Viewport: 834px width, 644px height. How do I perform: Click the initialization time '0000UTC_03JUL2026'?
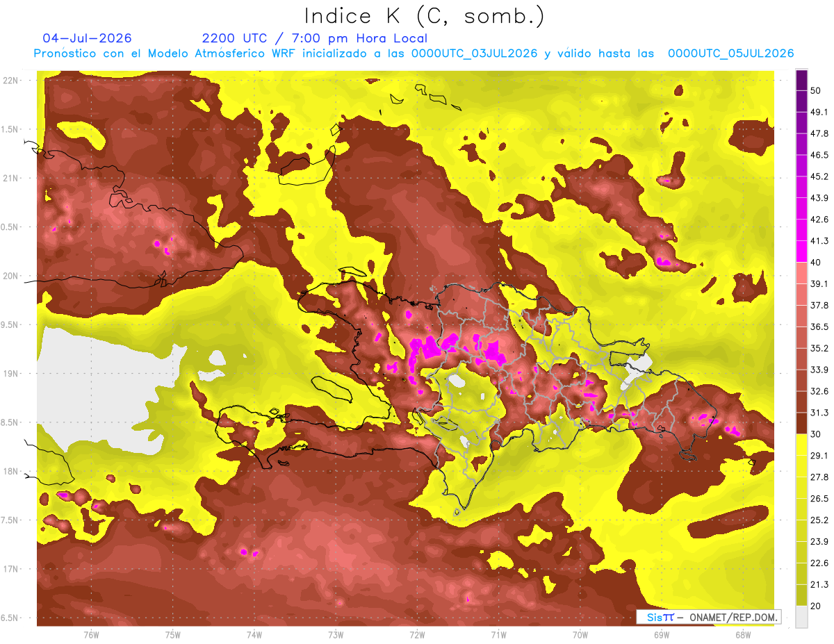click(474, 53)
